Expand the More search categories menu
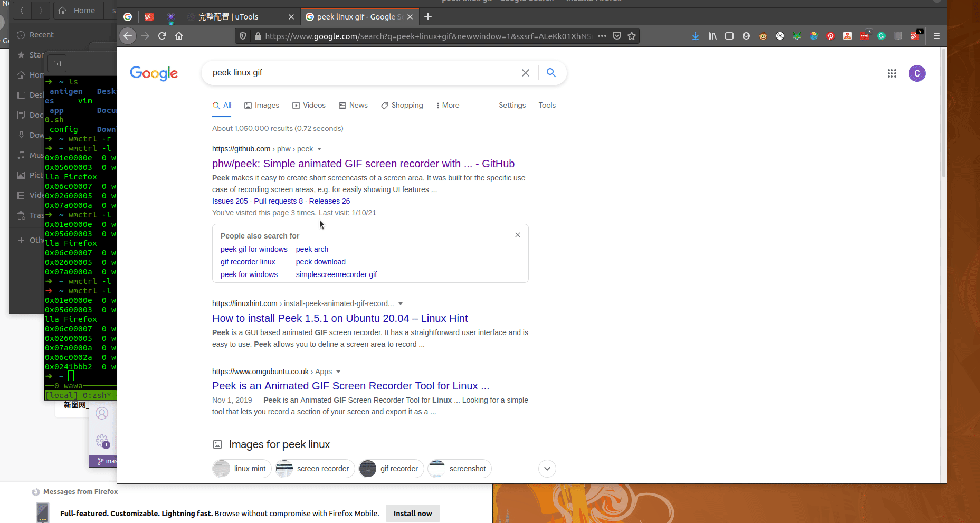Viewport: 980px width, 523px height. tap(448, 106)
